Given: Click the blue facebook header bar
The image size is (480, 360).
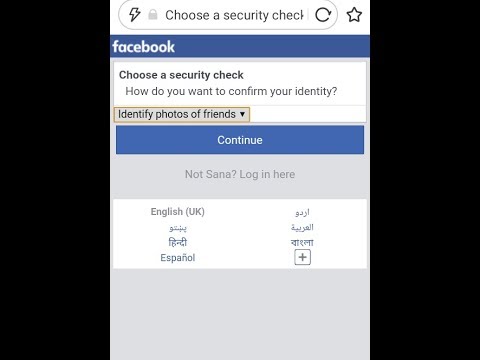Looking at the screenshot, I should click(240, 46).
